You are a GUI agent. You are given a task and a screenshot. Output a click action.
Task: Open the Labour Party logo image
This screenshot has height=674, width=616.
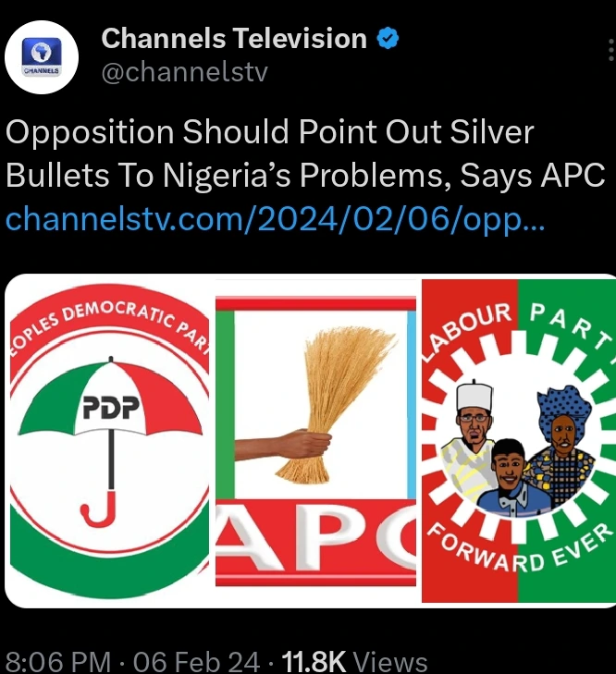518,441
